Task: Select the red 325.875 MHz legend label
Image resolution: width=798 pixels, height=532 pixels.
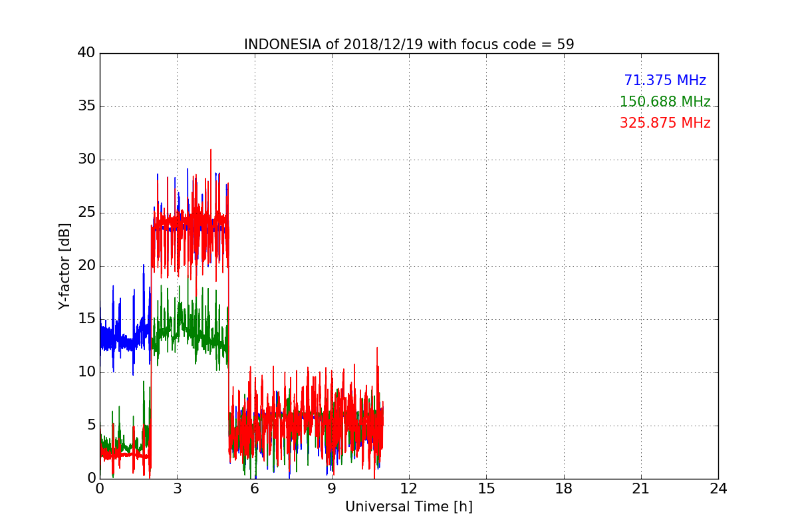Action: pos(665,123)
